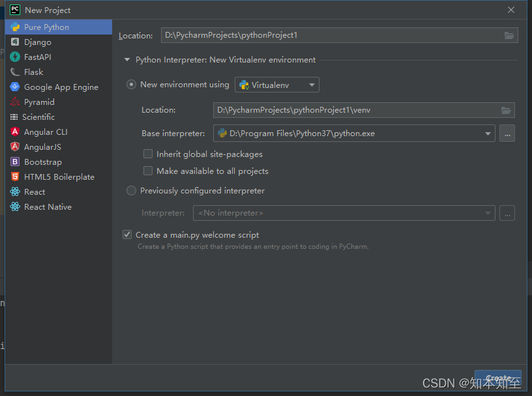Select the HTML5 Boilerplate icon
The width and height of the screenshot is (532, 396).
[x=14, y=177]
